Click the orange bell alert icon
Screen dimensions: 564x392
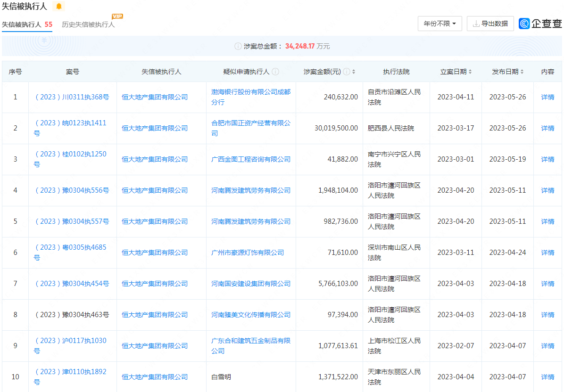[58, 6]
